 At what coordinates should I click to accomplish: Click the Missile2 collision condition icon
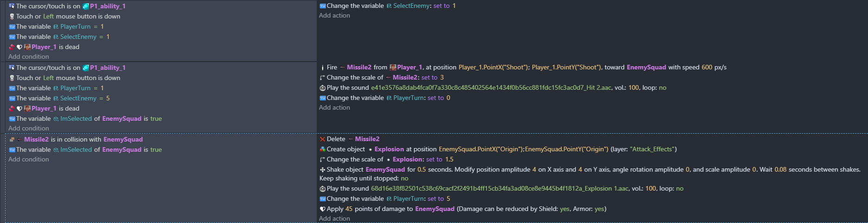(x=12, y=140)
